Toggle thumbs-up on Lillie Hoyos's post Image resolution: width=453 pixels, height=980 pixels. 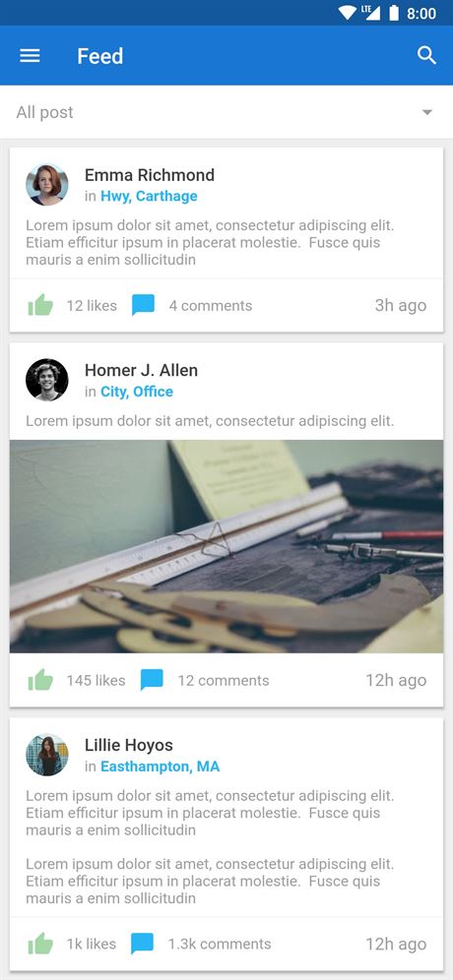[40, 944]
